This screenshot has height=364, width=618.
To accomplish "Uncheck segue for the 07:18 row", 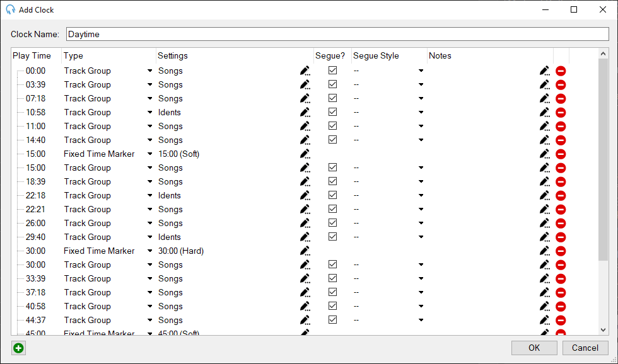I will pos(332,98).
